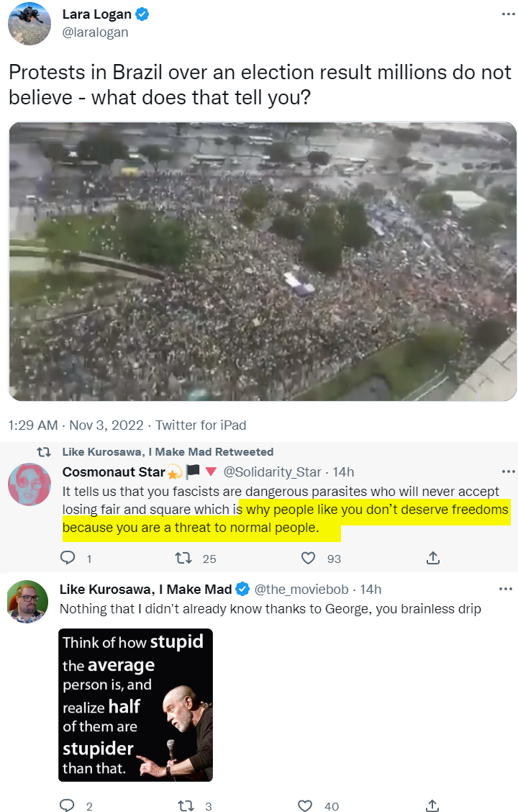Reply to Cosmonaut Star's tweet
The image size is (518, 812).
coord(68,558)
